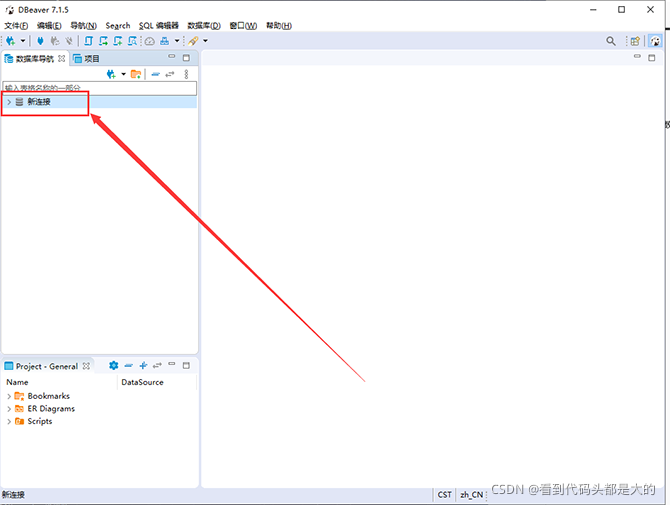Open the 导航(N) menu
The height and width of the screenshot is (505, 670).
[83, 26]
